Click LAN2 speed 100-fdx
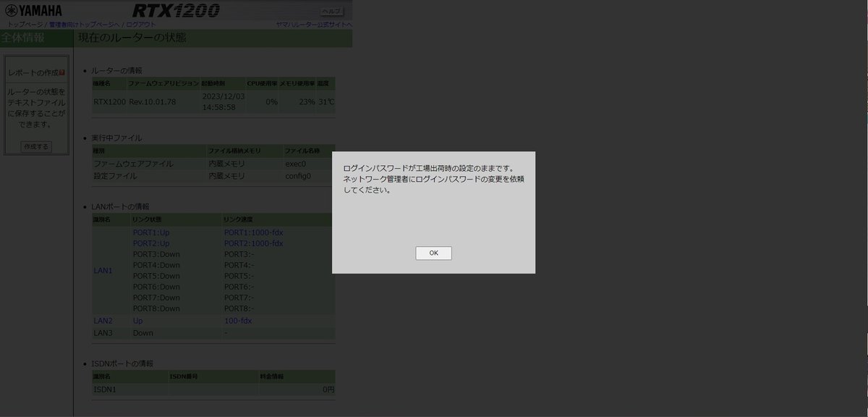This screenshot has width=868, height=417. tap(238, 321)
